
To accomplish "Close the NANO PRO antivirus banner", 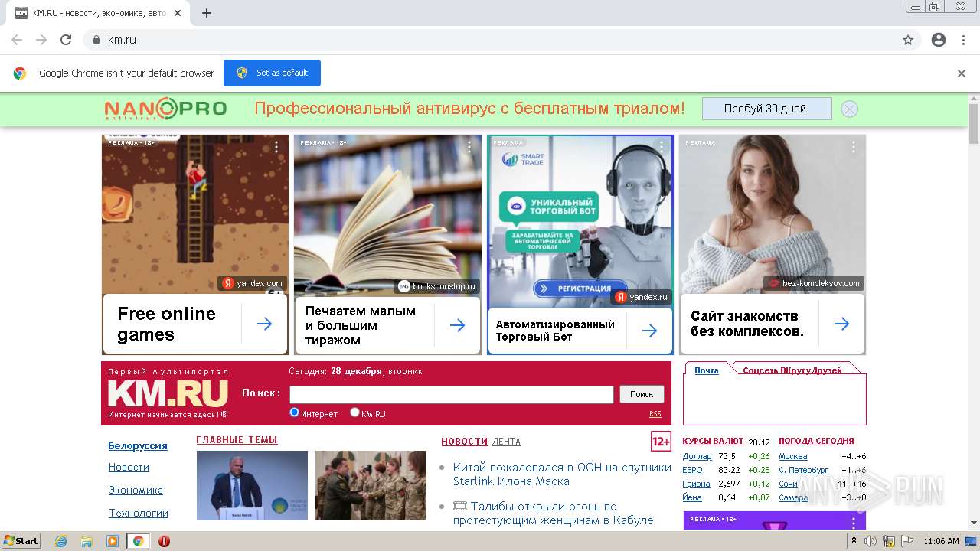I will click(849, 109).
